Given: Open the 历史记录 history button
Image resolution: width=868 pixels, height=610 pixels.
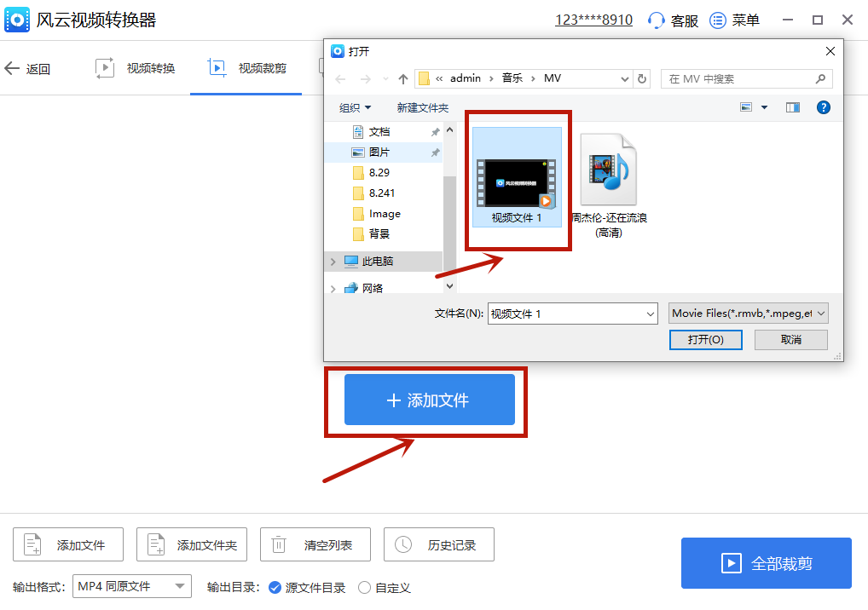Looking at the screenshot, I should (x=439, y=544).
